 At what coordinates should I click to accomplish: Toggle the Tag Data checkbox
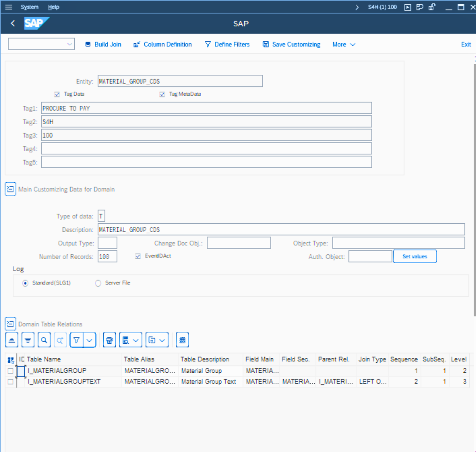coord(57,94)
